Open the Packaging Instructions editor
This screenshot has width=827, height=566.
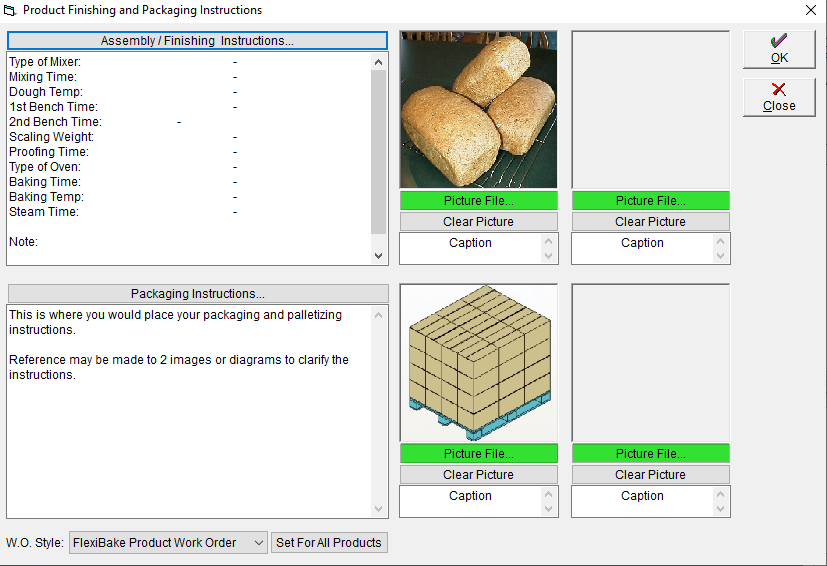(x=198, y=293)
